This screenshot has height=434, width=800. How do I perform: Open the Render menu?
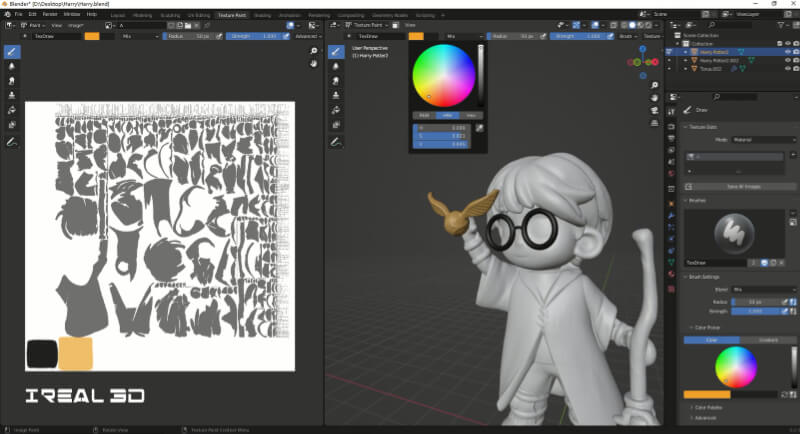(50, 14)
